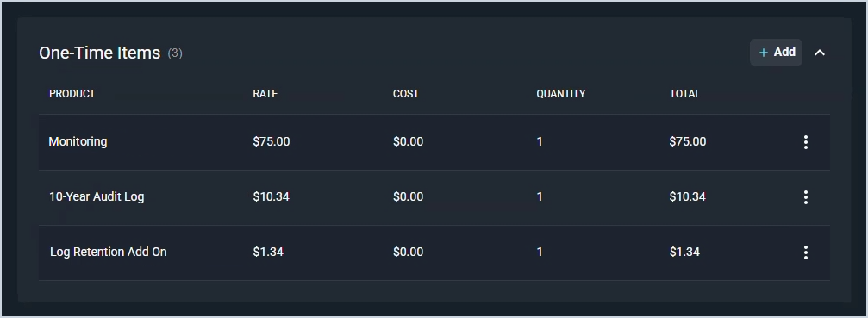Add a new one-time item

[776, 53]
